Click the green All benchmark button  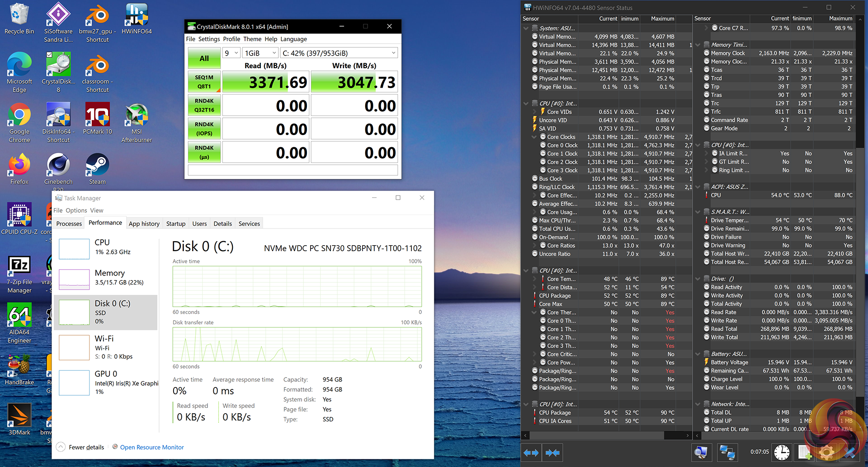(x=204, y=58)
